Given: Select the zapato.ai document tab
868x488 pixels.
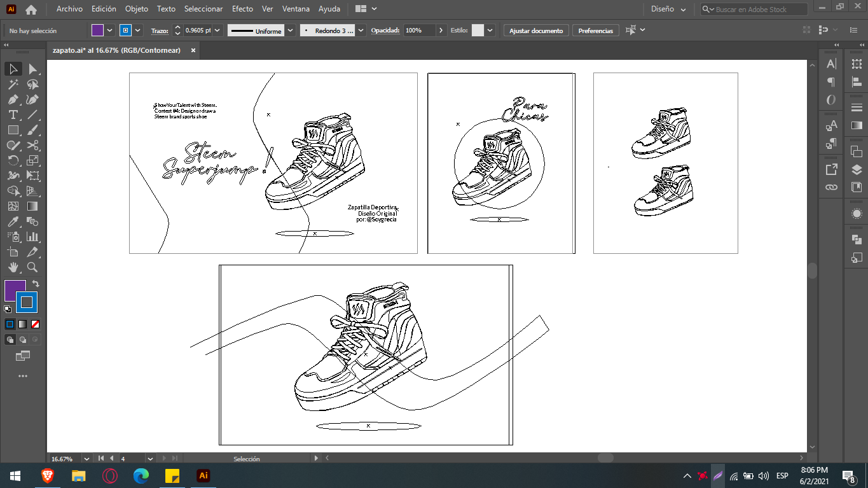Looking at the screenshot, I should (x=117, y=50).
